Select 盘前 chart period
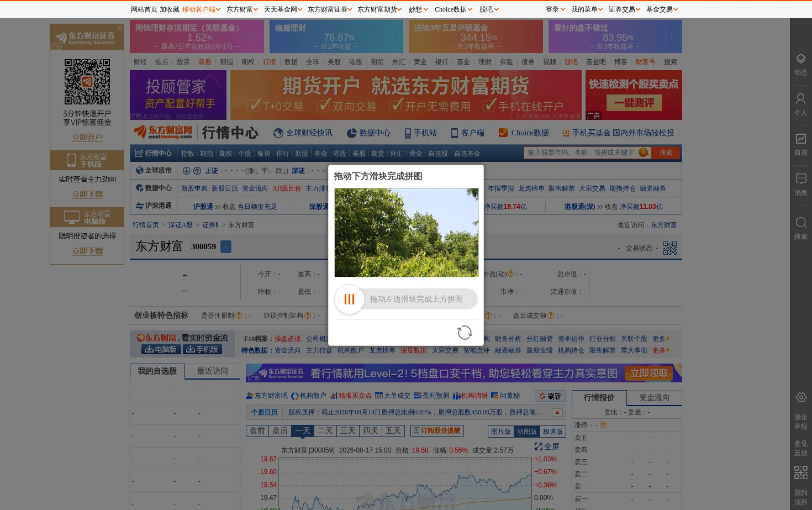The width and height of the screenshot is (812, 510). (257, 430)
